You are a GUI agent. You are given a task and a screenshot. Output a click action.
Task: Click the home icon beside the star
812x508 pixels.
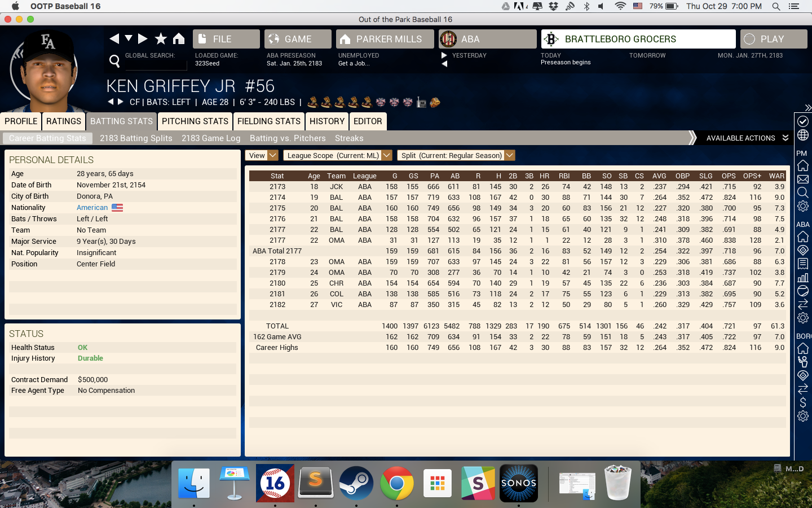click(179, 38)
